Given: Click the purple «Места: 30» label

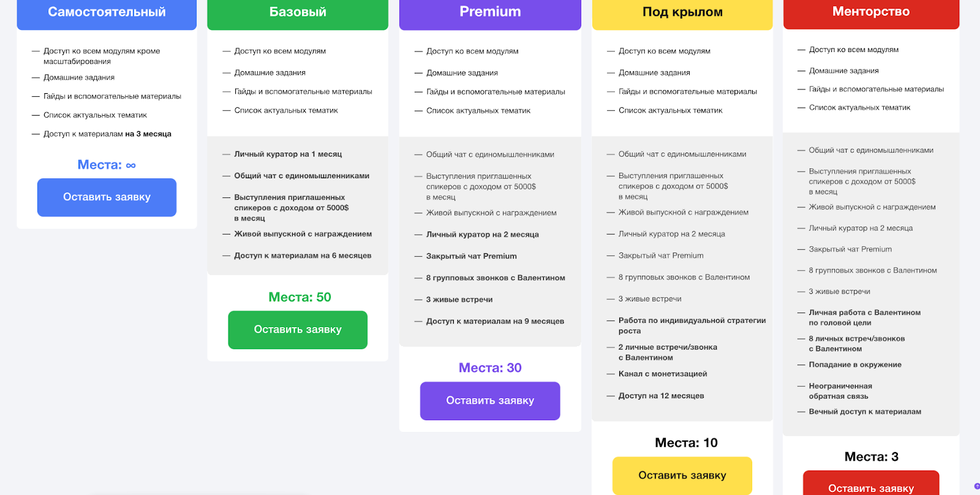Looking at the screenshot, I should click(490, 368).
